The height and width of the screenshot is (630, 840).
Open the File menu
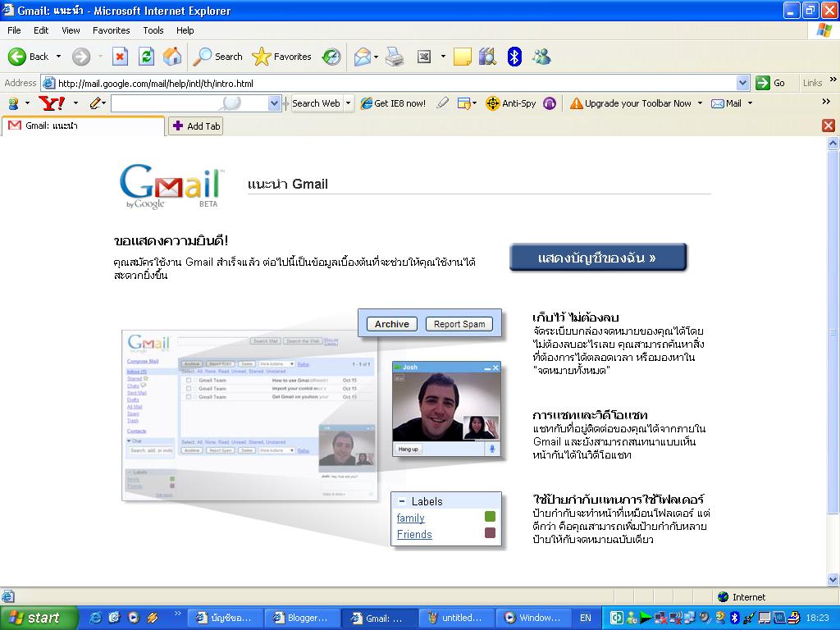coord(14,30)
